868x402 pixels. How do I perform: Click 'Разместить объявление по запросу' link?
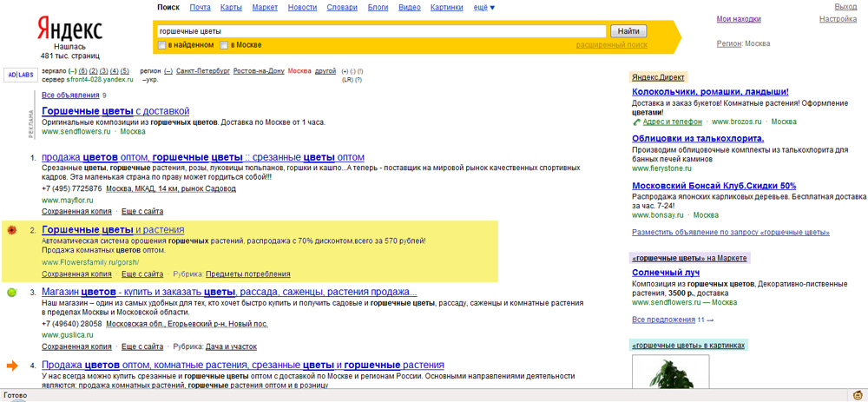pyautogui.click(x=731, y=233)
